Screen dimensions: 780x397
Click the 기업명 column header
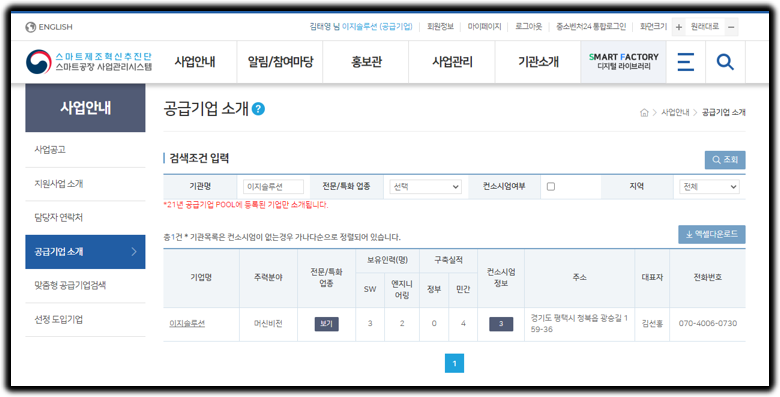[201, 278]
